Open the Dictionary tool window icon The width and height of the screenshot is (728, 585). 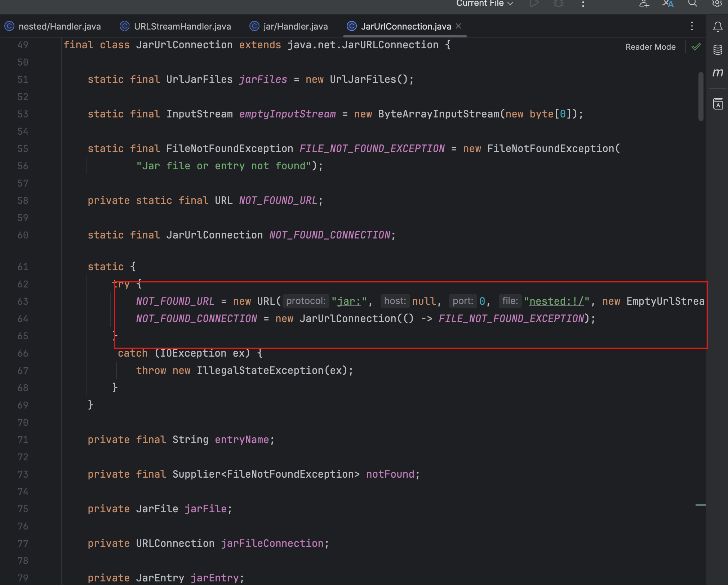coord(718,104)
